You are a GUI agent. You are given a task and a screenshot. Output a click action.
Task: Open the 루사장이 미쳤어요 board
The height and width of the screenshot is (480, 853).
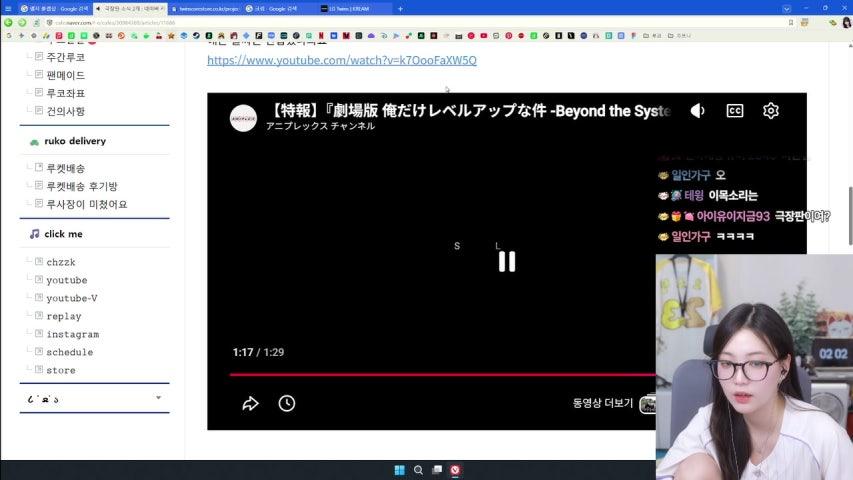coord(86,204)
